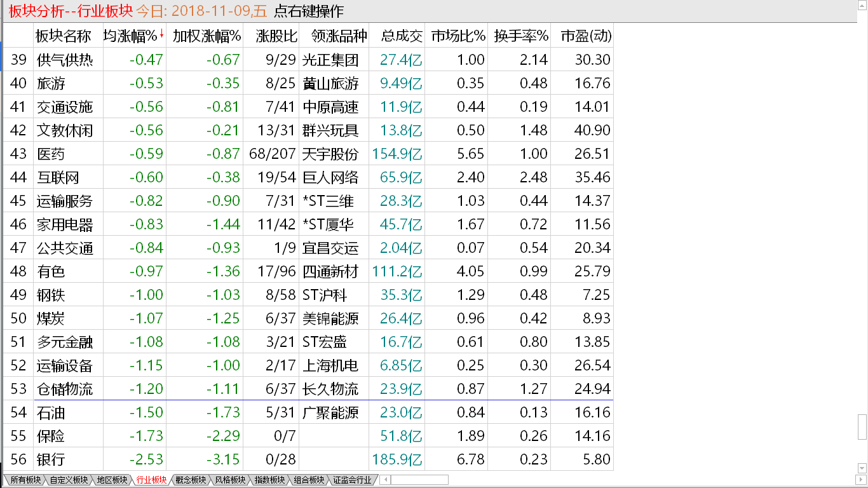The height and width of the screenshot is (488, 868).
Task: Click leading stock 广聚能源
Action: pyautogui.click(x=330, y=412)
